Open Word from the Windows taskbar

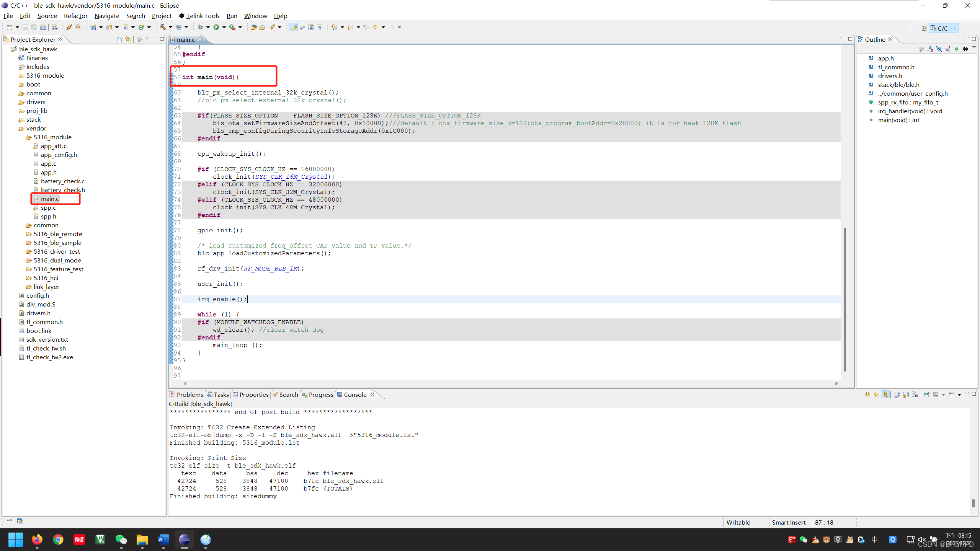[163, 540]
